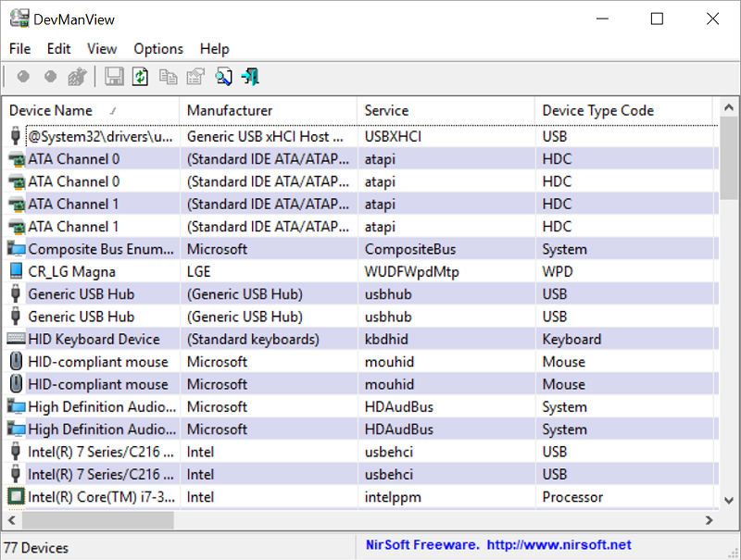Open the View menu
741x560 pixels.
[102, 49]
